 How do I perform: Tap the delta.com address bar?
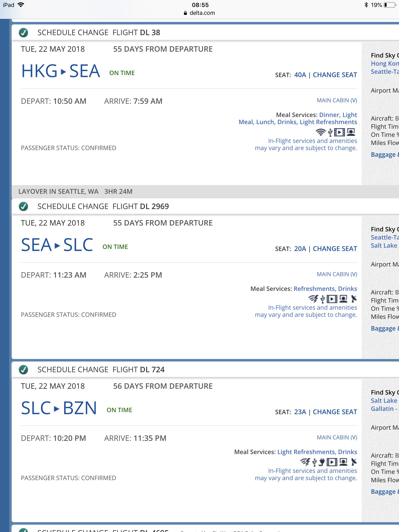click(199, 13)
